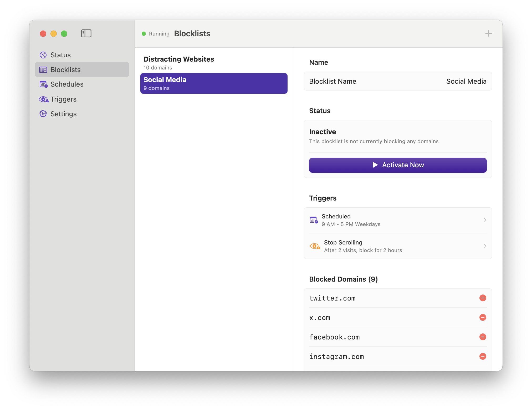Click the Status clock icon in sidebar
The width and height of the screenshot is (532, 410).
(x=43, y=55)
